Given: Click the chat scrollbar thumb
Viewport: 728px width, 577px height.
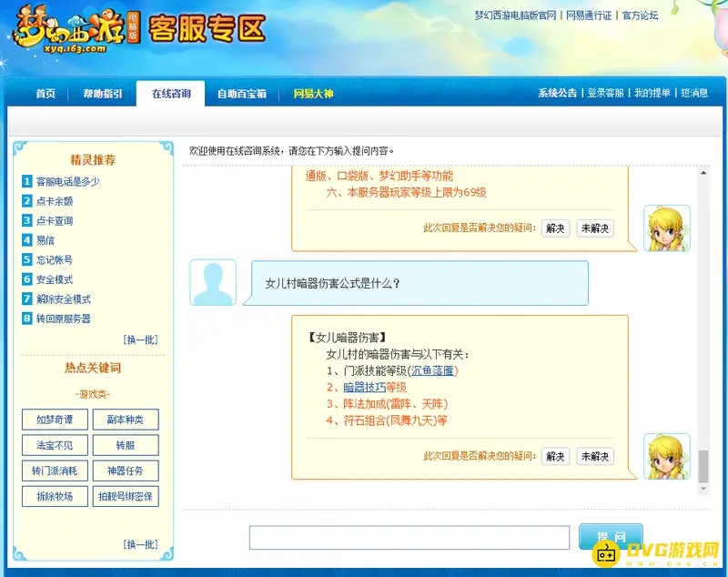Looking at the screenshot, I should (x=703, y=467).
